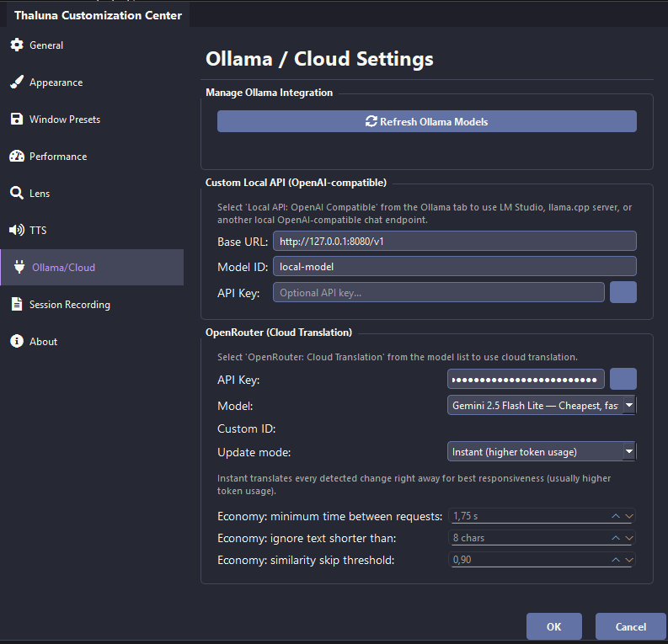The width and height of the screenshot is (668, 644).
Task: Go to Window Presets
Action: (92, 120)
